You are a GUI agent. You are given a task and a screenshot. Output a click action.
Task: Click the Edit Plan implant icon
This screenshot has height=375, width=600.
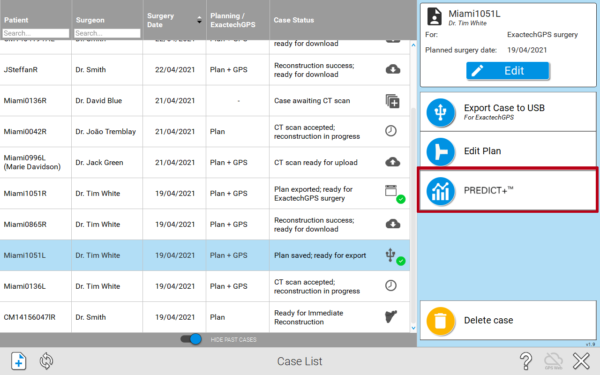pos(440,152)
